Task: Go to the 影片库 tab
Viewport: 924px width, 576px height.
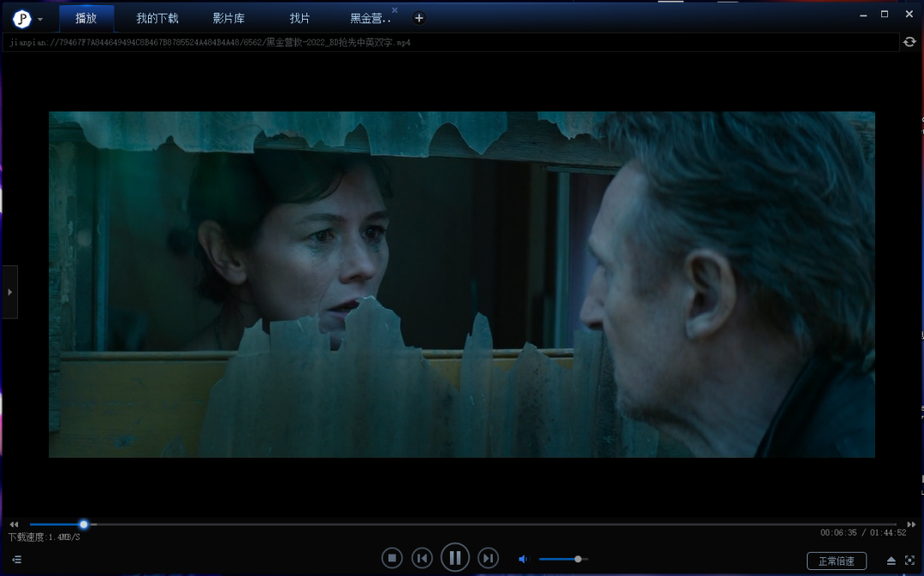Action: coord(228,18)
